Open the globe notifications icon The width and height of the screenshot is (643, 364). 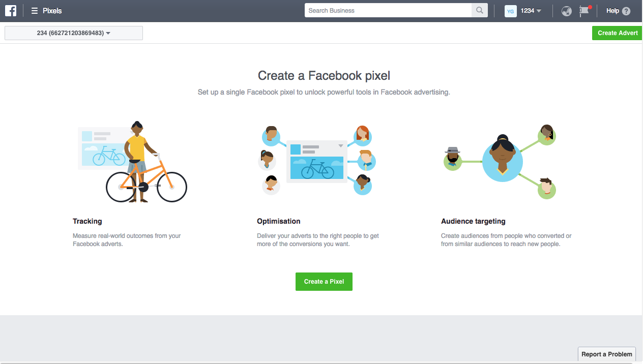click(567, 11)
